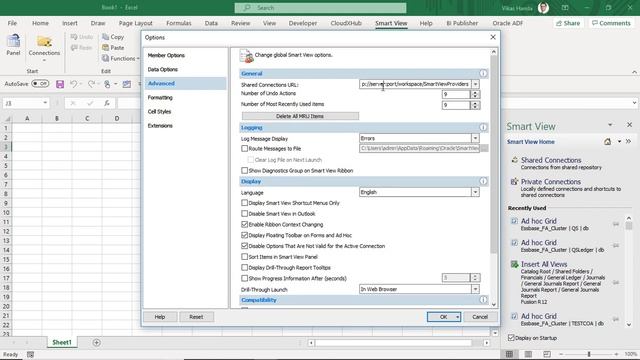Open the Insert All Views recent item
This screenshot has width=640, height=360.
[544, 264]
